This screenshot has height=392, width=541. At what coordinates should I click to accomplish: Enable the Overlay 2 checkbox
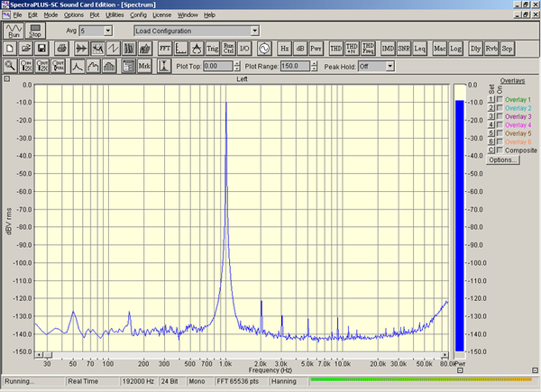(500, 108)
